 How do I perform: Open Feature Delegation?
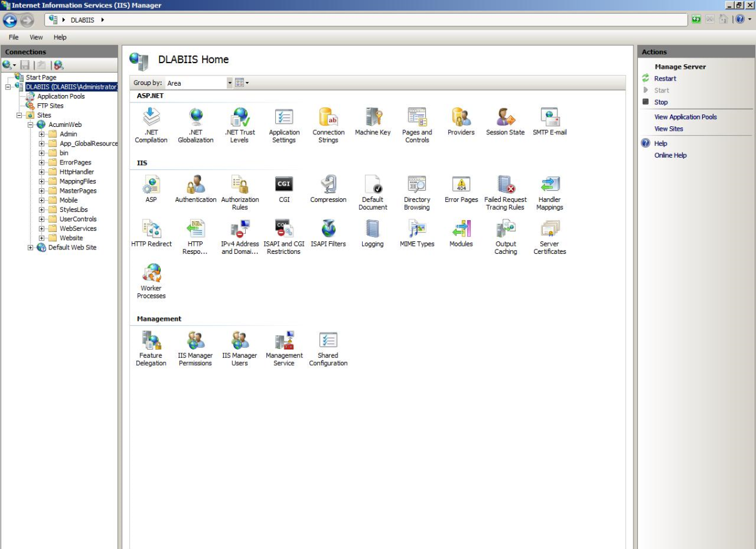point(151,348)
